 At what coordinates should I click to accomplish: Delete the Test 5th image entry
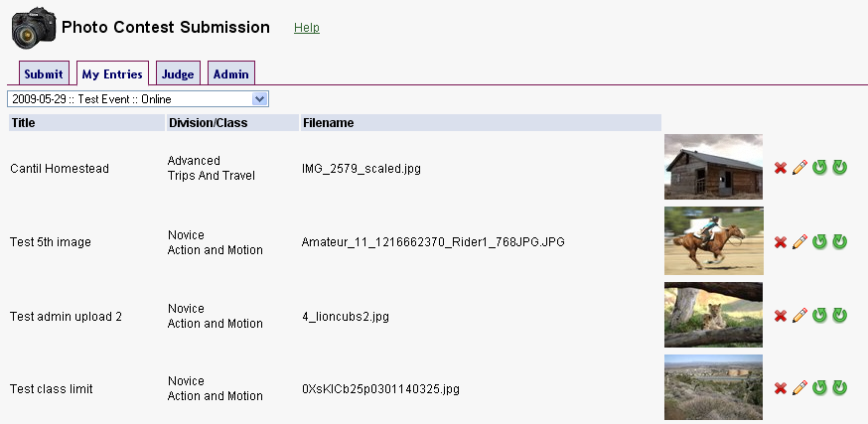coord(781,242)
